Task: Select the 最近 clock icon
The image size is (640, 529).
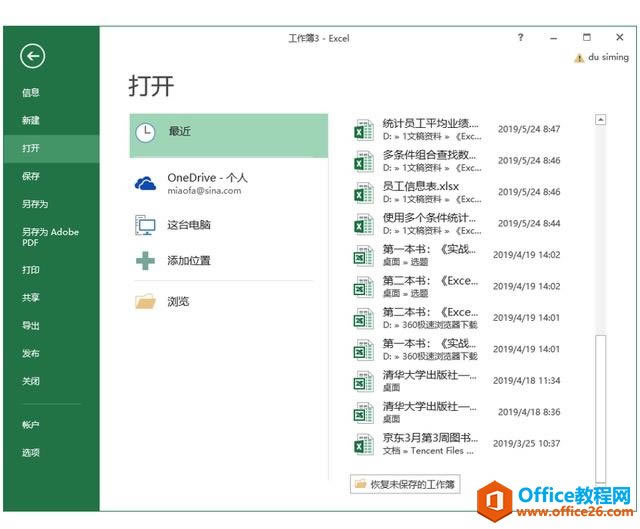Action: pos(145,133)
